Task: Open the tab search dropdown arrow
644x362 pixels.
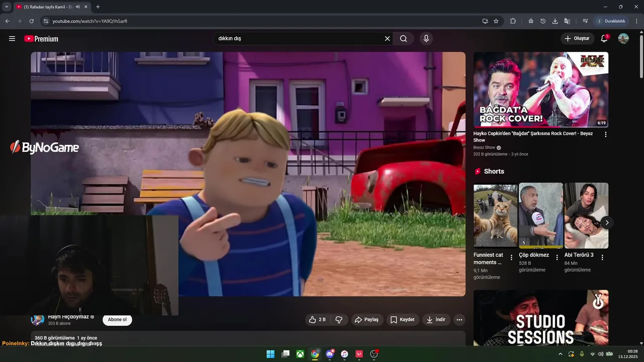Action: click(x=7, y=7)
